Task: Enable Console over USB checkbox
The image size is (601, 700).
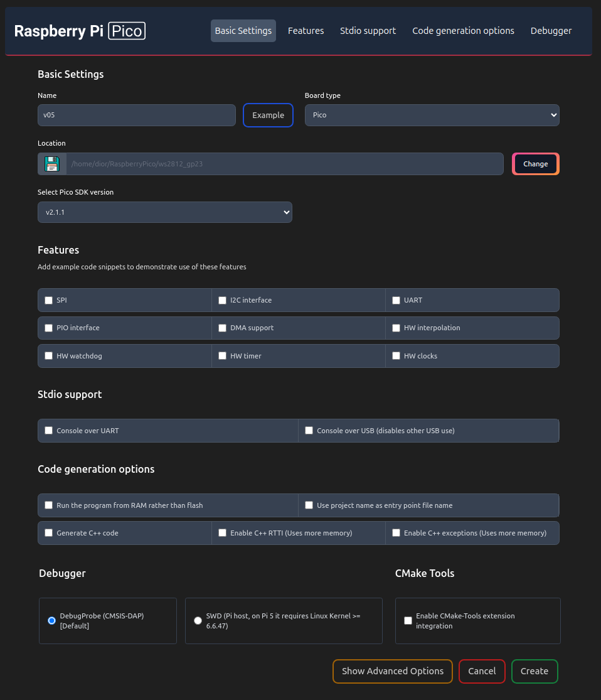Action: coord(309,430)
